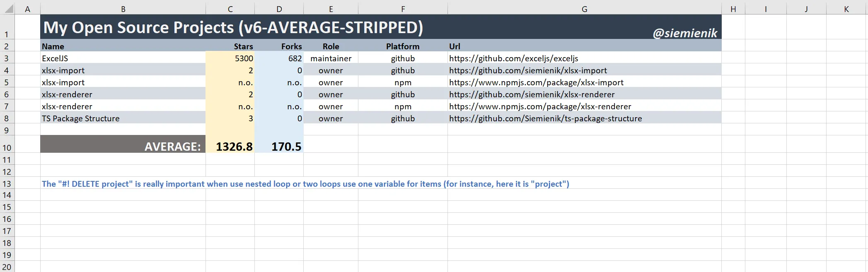Click the select-all corner triangle

(x=9, y=9)
